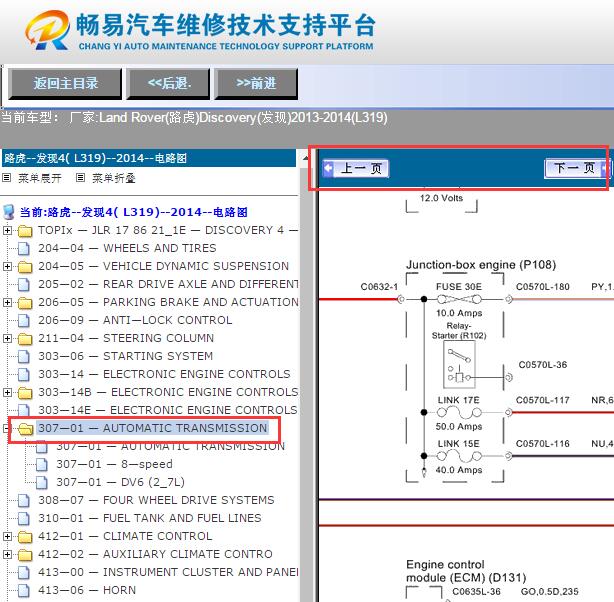This screenshot has width=614, height=602.
Task: Click the 412-02 Auxiliary Climate folder icon
Action: (x=25, y=555)
